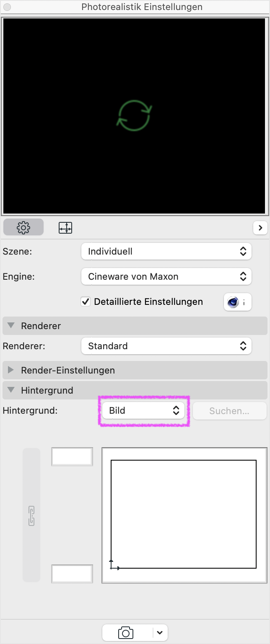
Task: Toggle Detaillierte Einstellungen checkbox
Action: (86, 301)
